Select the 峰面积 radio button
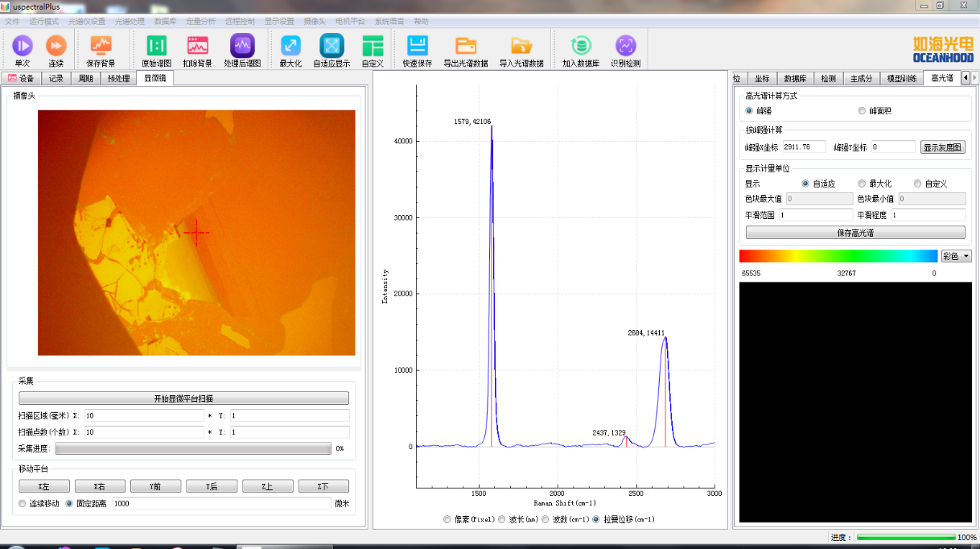The image size is (980, 549). tap(862, 111)
